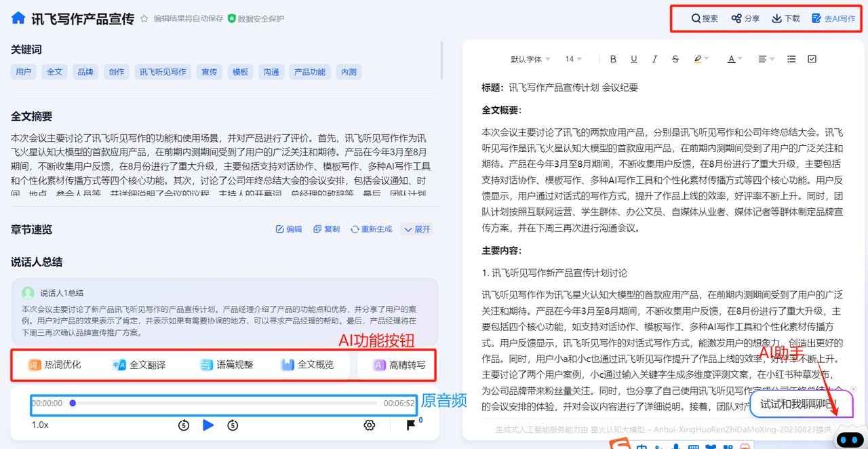The height and width of the screenshot is (449, 868).
Task: Edit the 章节速览 section via 编辑
Action: pyautogui.click(x=289, y=229)
